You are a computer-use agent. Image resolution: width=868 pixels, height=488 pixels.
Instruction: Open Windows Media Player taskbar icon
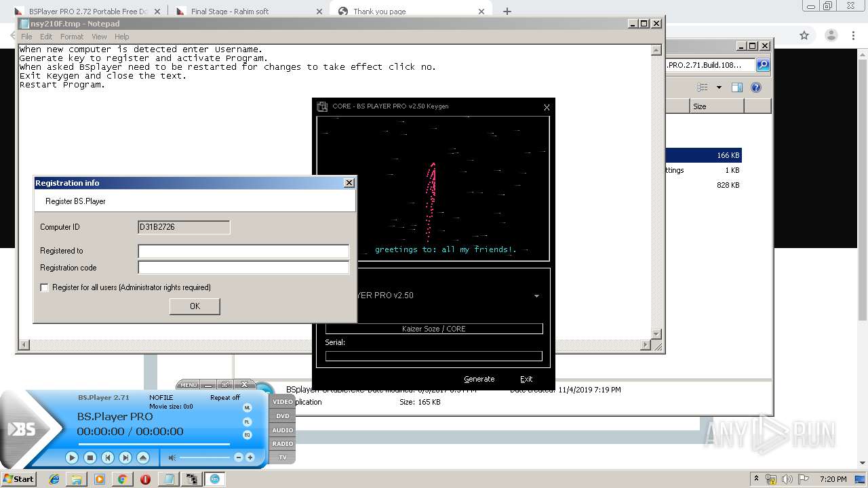(100, 479)
